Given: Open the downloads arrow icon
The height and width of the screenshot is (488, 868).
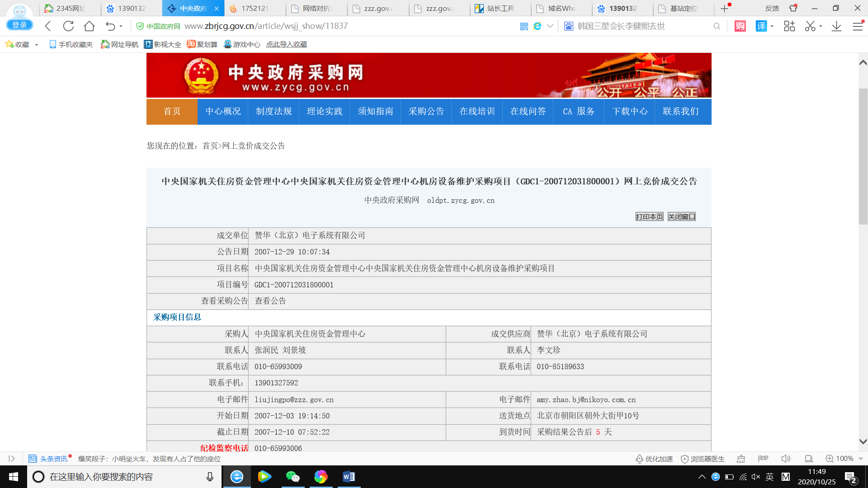Looking at the screenshot, I should (836, 26).
